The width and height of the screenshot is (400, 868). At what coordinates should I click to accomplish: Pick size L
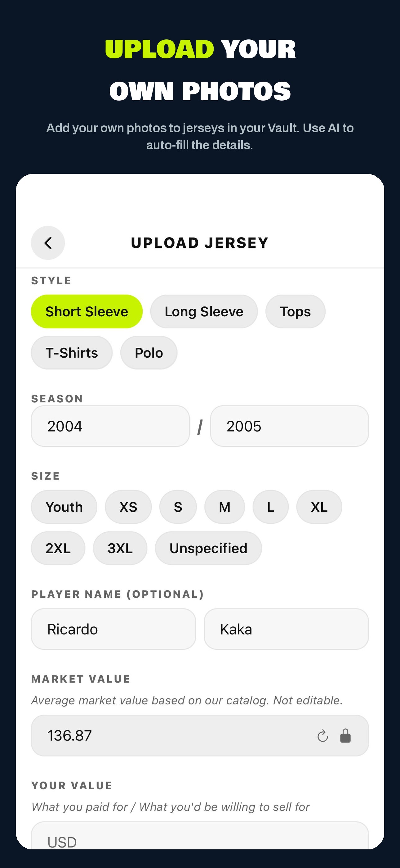coord(271,507)
